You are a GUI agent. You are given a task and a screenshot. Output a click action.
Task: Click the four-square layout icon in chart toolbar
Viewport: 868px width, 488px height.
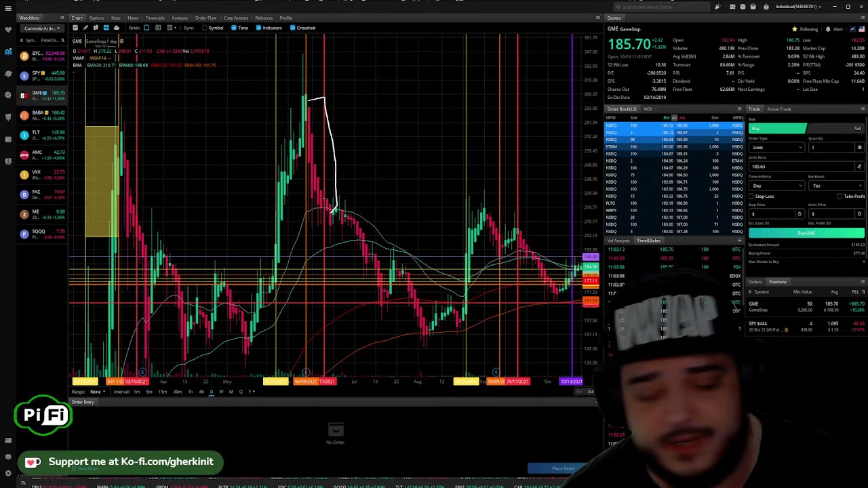coord(106,28)
